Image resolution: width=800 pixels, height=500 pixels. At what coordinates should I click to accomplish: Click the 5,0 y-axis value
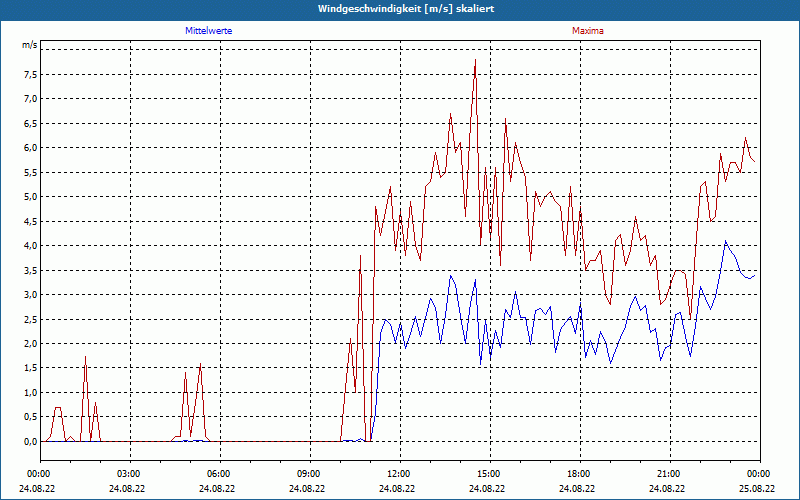pyautogui.click(x=31, y=197)
